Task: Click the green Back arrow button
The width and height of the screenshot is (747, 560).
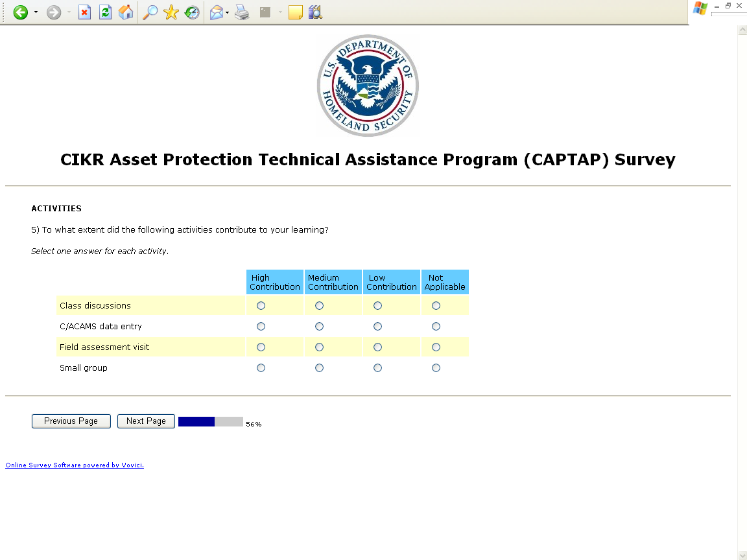Action: 20,12
